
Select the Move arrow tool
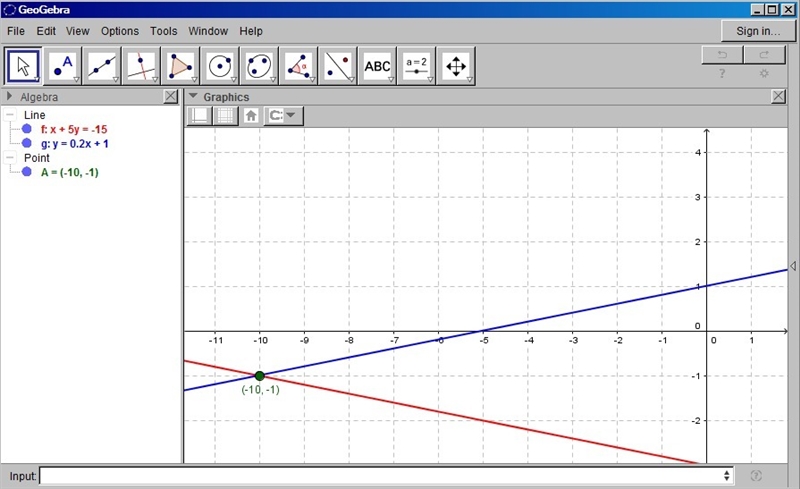[23, 66]
